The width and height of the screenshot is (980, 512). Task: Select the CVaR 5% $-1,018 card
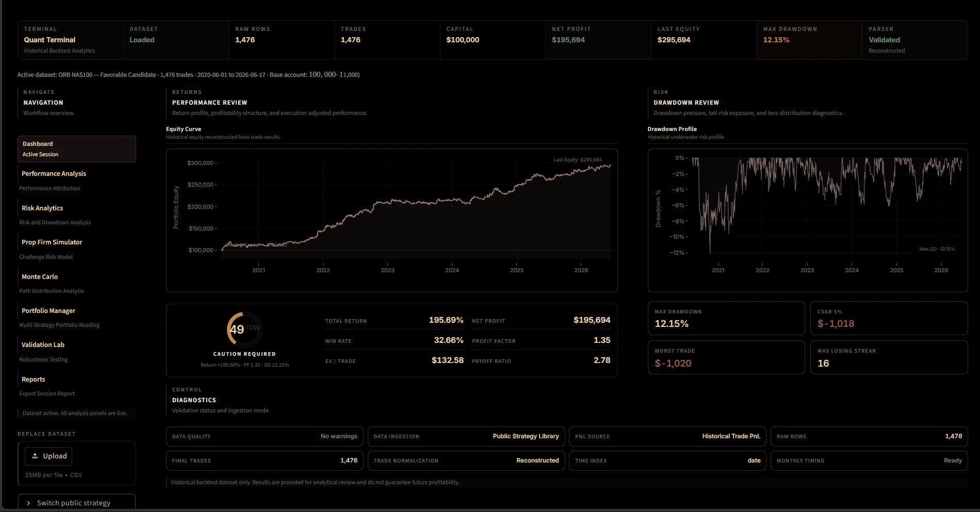coord(889,318)
